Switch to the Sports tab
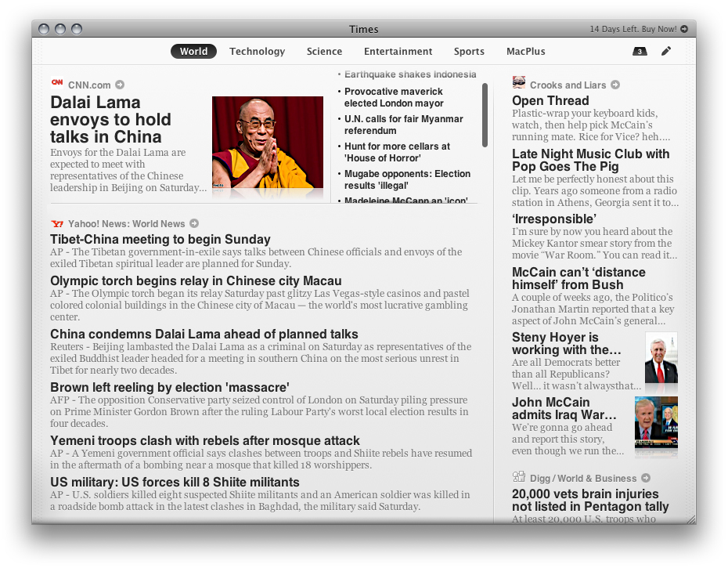 (469, 51)
